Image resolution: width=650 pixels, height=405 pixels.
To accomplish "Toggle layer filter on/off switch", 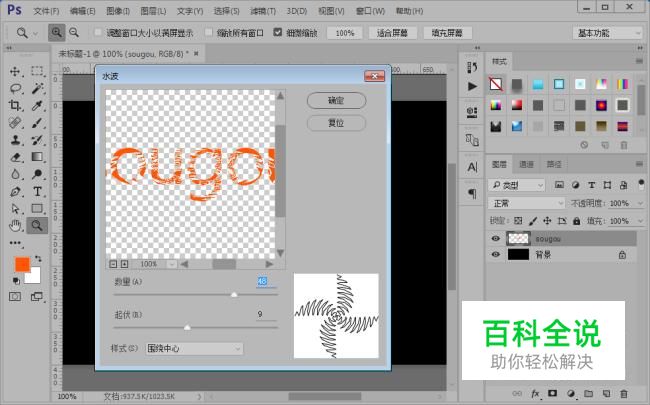I will [x=641, y=184].
